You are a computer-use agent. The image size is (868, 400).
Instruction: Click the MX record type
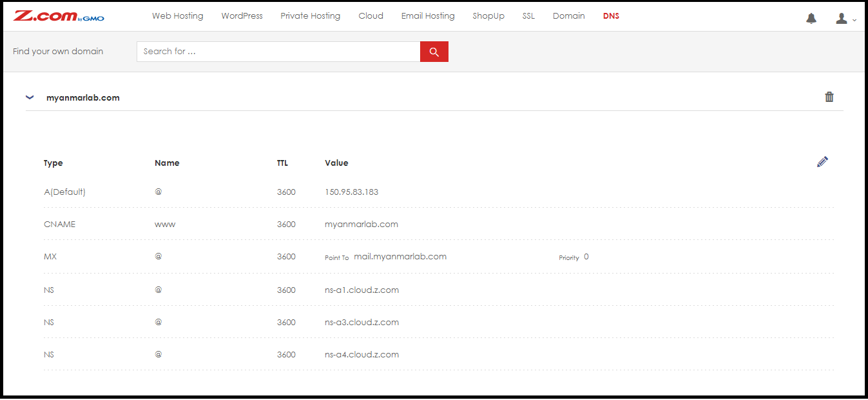tap(50, 257)
